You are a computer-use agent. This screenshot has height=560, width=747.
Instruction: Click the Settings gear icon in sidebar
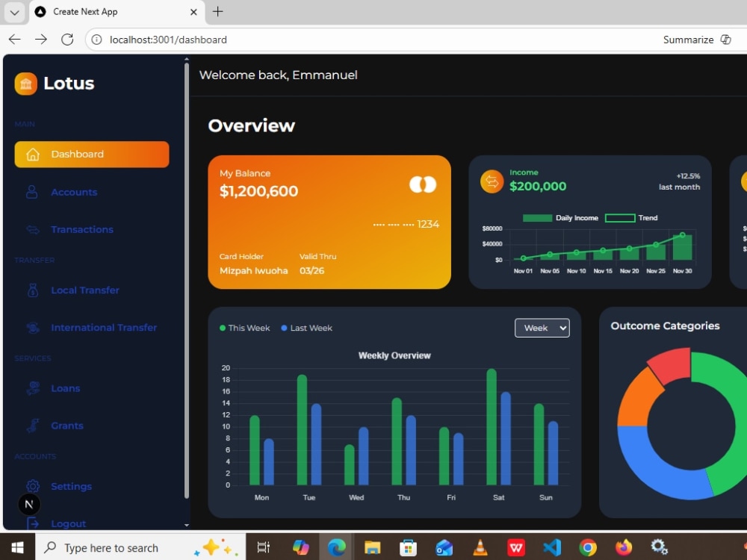click(33, 486)
